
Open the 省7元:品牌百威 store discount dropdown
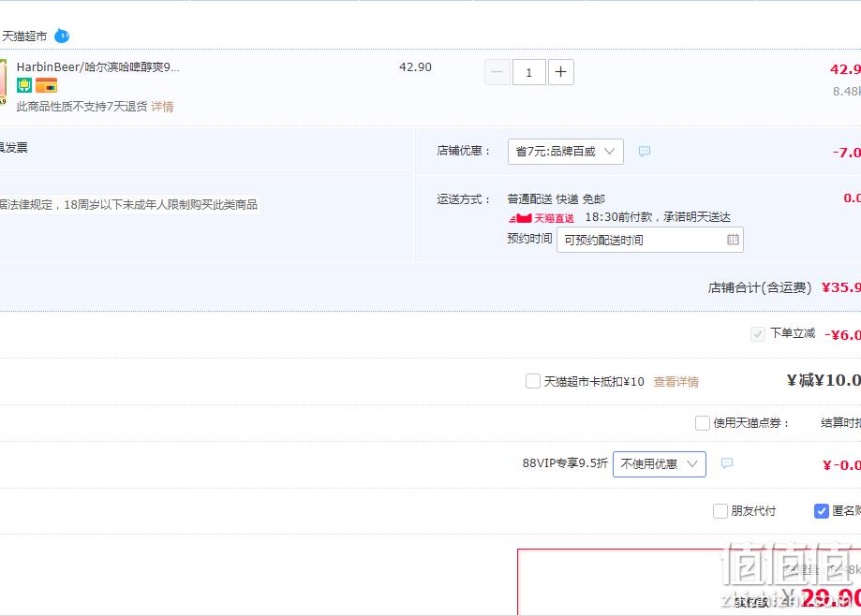pyautogui.click(x=566, y=152)
